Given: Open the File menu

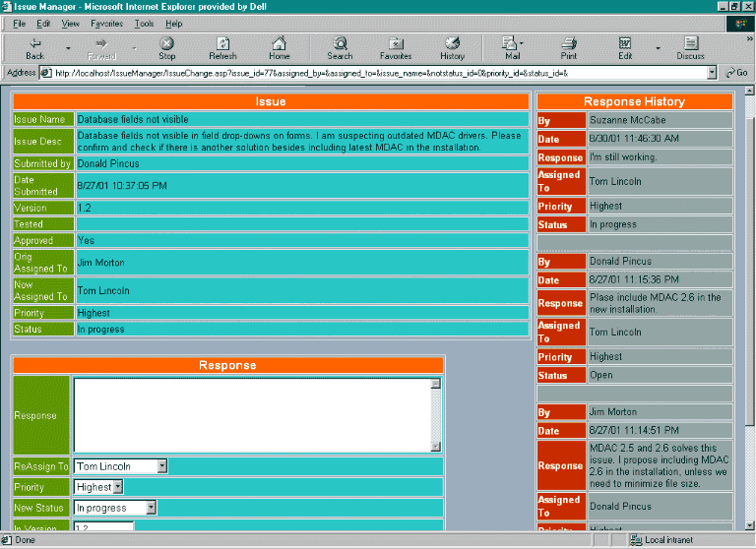Looking at the screenshot, I should click(19, 23).
